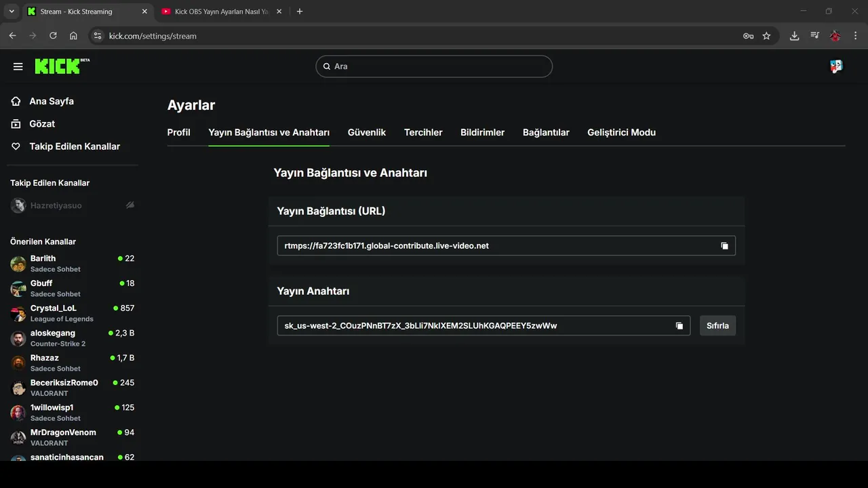Open the Crystal_LoL channel
The height and width of the screenshot is (488, 868).
coord(72,313)
